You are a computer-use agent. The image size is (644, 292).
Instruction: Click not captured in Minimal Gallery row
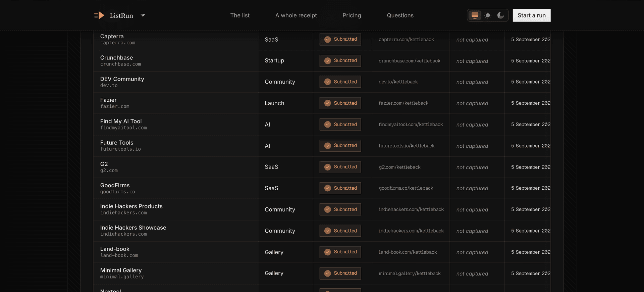472,274
